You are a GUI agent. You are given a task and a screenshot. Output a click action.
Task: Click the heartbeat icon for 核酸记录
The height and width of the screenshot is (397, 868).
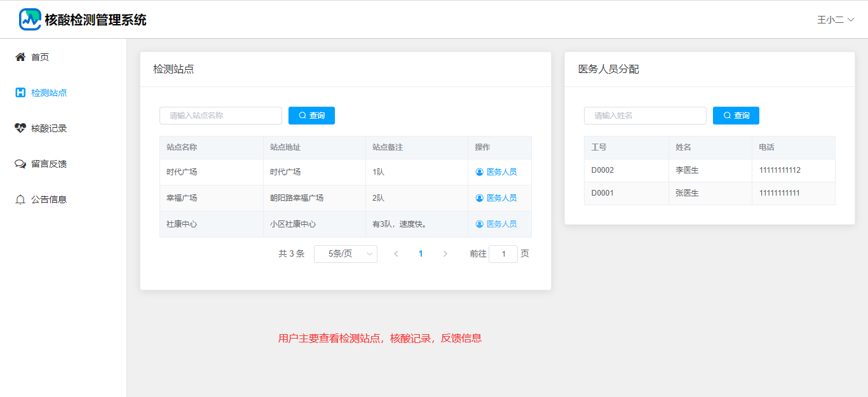20,128
